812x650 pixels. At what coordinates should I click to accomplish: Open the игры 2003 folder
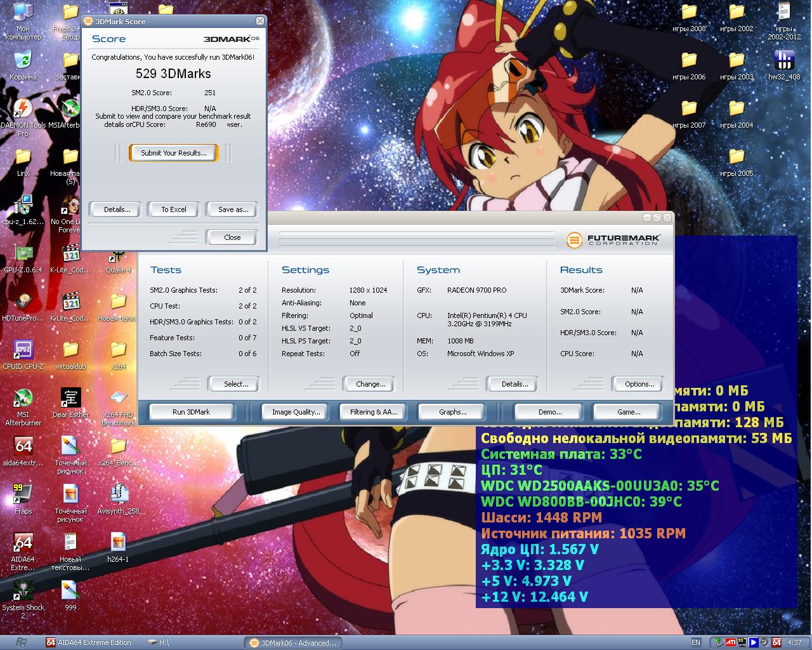[x=737, y=65]
